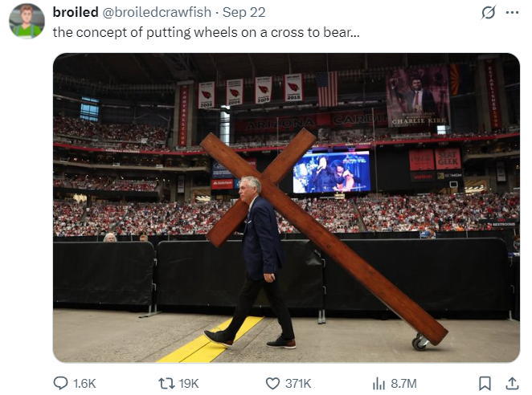This screenshot has width=532, height=395.
Task: Click the jumbotron screen in the photo
Action: pos(332,171)
